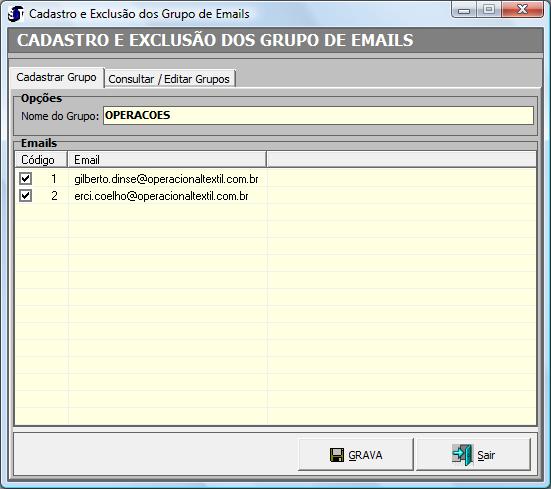Sort by the Email column header
The image size is (551, 489).
(167, 159)
